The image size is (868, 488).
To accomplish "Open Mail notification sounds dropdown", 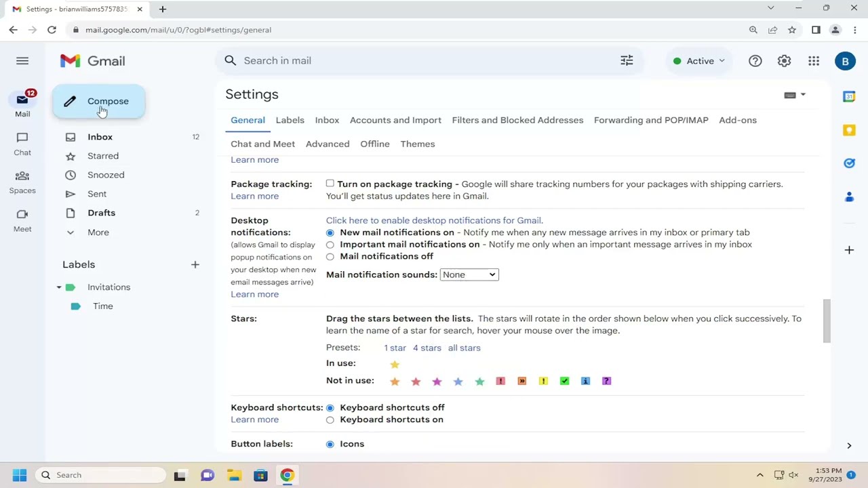I will 469,274.
